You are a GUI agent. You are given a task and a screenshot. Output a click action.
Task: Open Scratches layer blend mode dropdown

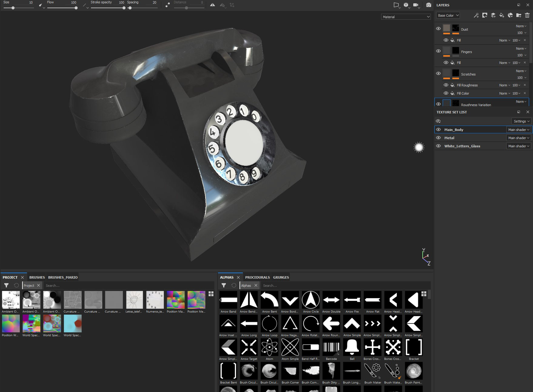521,71
